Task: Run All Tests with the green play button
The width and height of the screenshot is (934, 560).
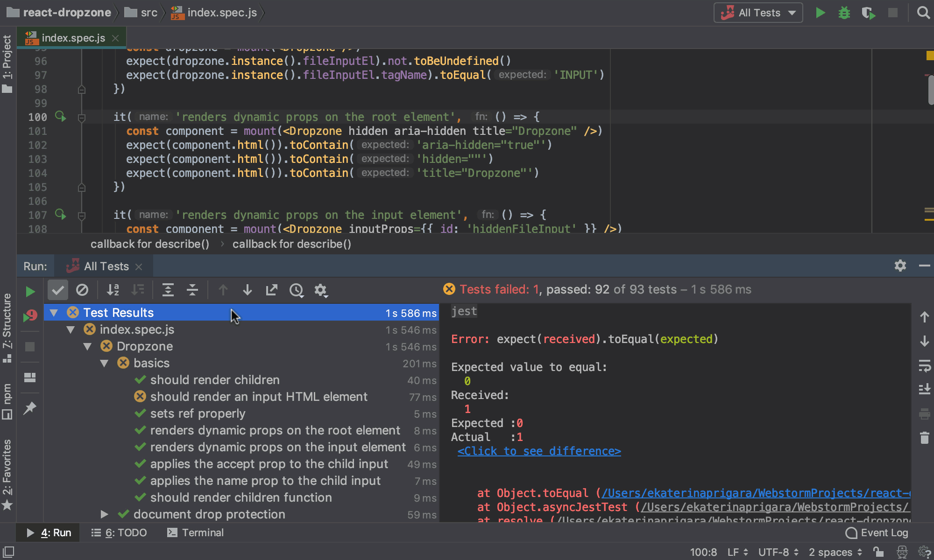Action: (820, 13)
